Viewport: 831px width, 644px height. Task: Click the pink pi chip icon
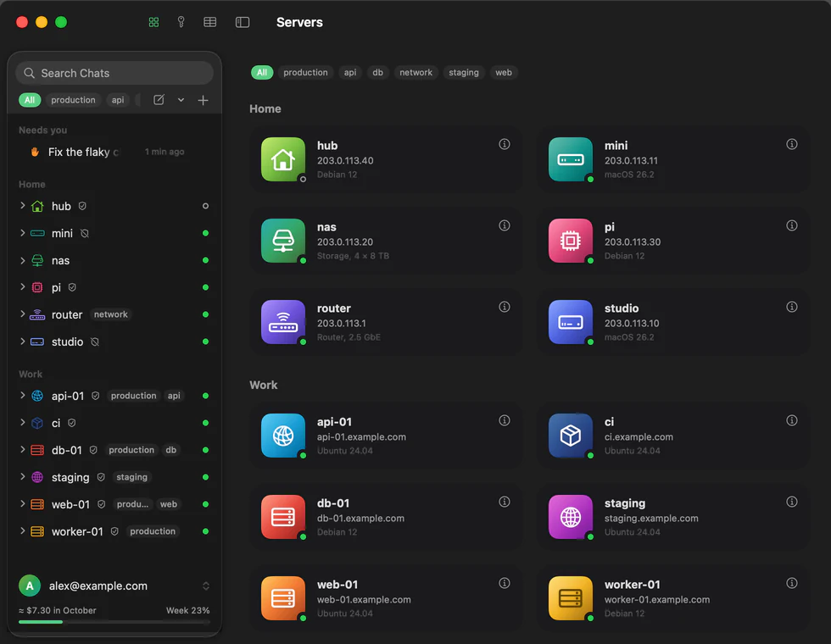pyautogui.click(x=570, y=241)
